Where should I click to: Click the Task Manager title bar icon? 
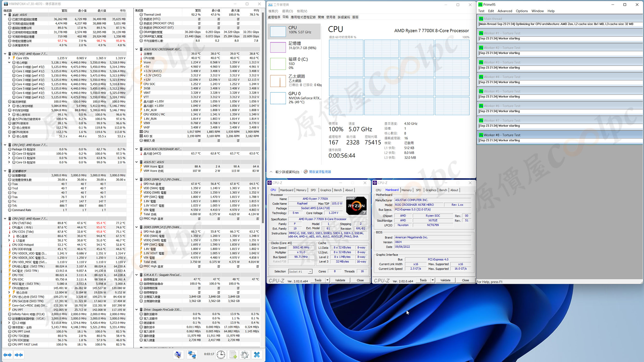click(x=270, y=5)
